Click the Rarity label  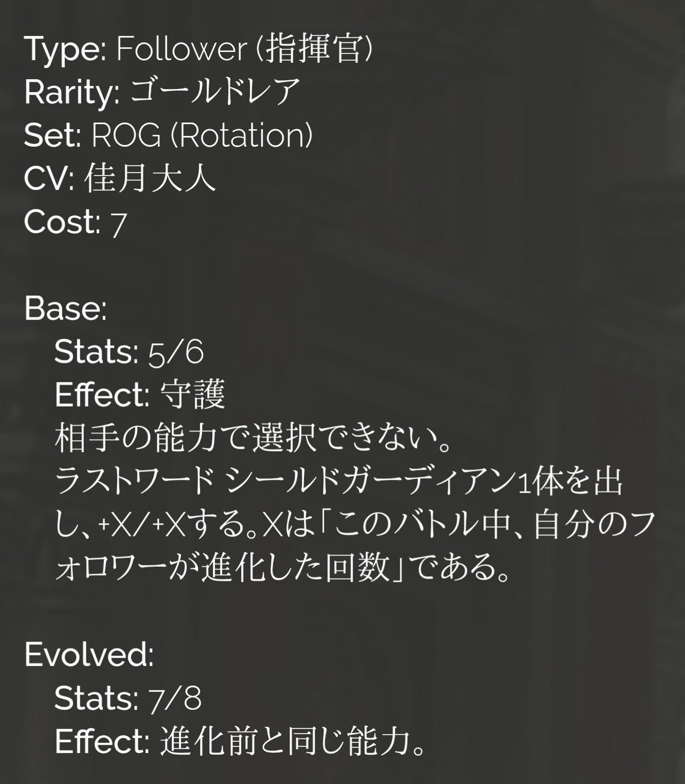[x=72, y=93]
